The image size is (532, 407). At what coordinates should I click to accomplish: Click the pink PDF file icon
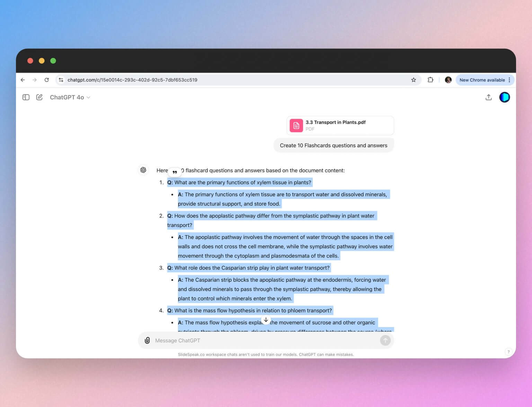[x=296, y=125]
